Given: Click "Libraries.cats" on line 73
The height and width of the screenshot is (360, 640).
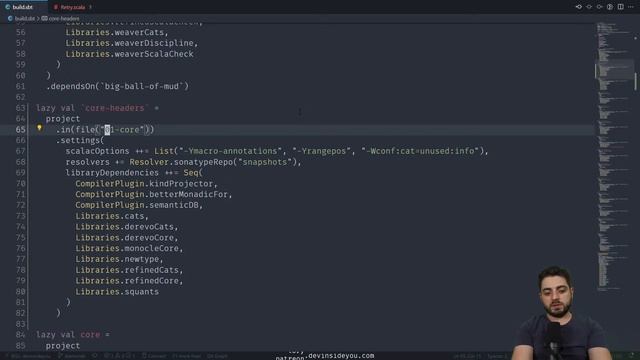Looking at the screenshot, I should click(110, 216).
